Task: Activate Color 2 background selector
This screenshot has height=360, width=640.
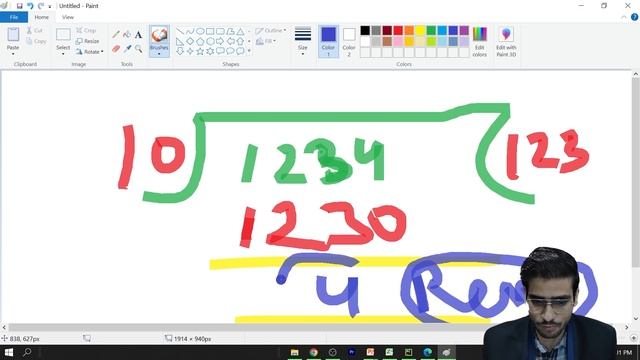Action: point(349,41)
